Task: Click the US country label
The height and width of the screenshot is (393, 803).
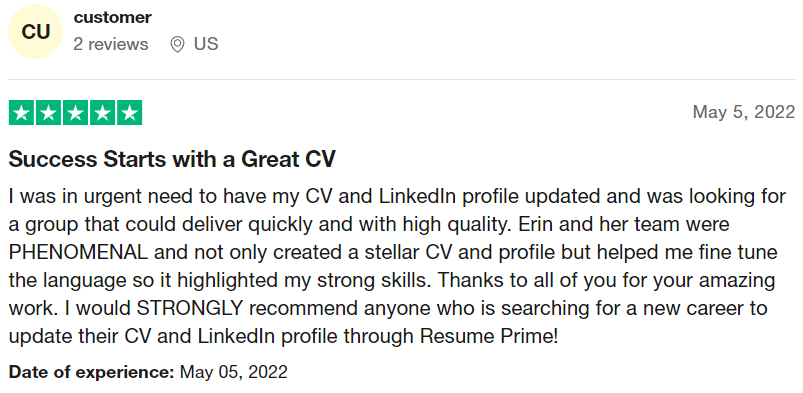Action: click(x=206, y=45)
